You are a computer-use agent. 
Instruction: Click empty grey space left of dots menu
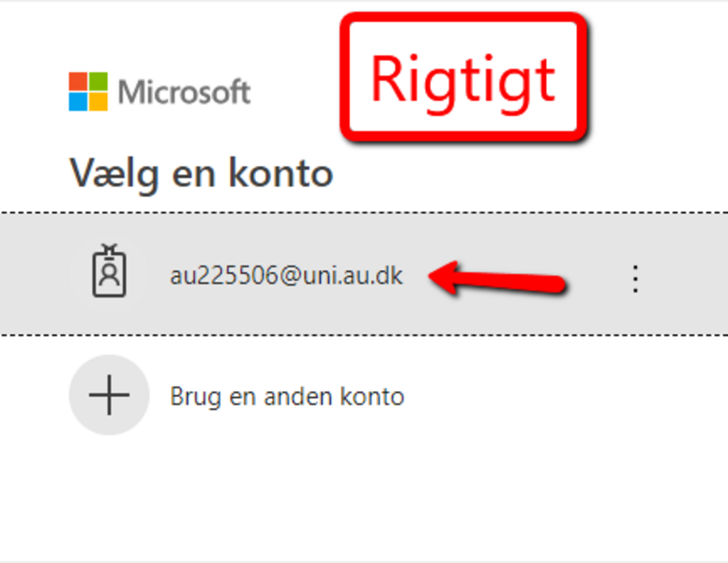coord(597,307)
